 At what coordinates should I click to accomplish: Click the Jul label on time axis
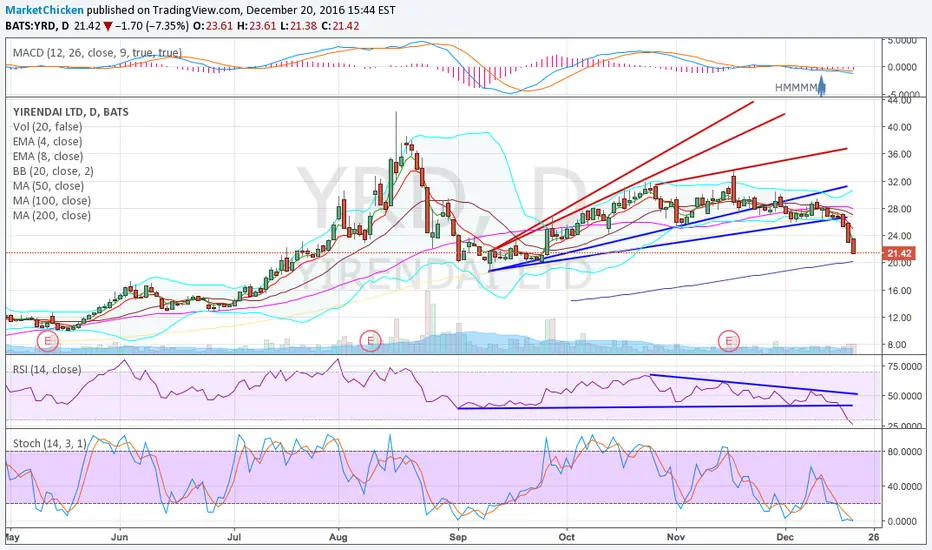tap(234, 537)
